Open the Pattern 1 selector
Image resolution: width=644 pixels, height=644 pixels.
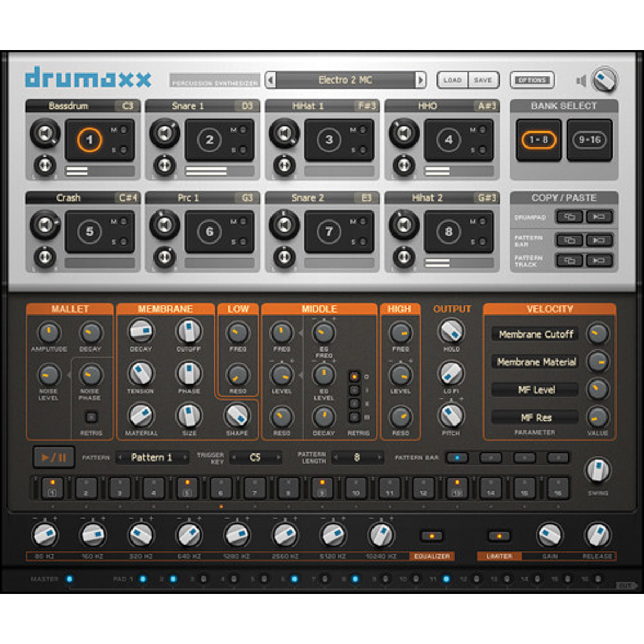point(152,458)
